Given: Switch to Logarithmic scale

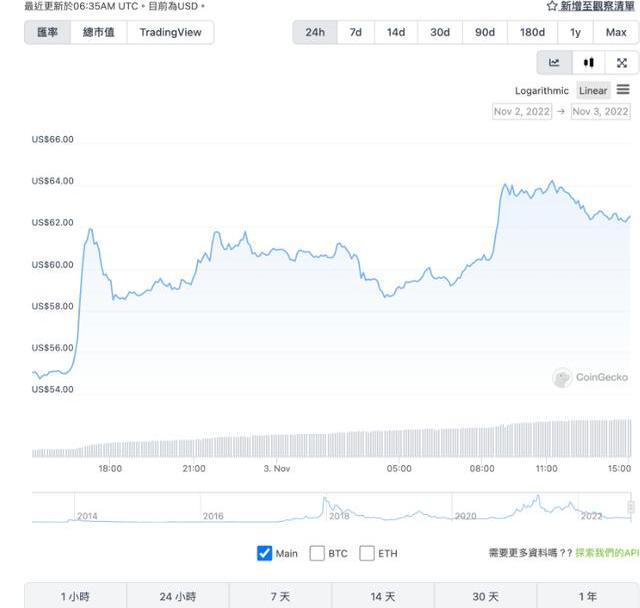Looking at the screenshot, I should click(x=541, y=91).
